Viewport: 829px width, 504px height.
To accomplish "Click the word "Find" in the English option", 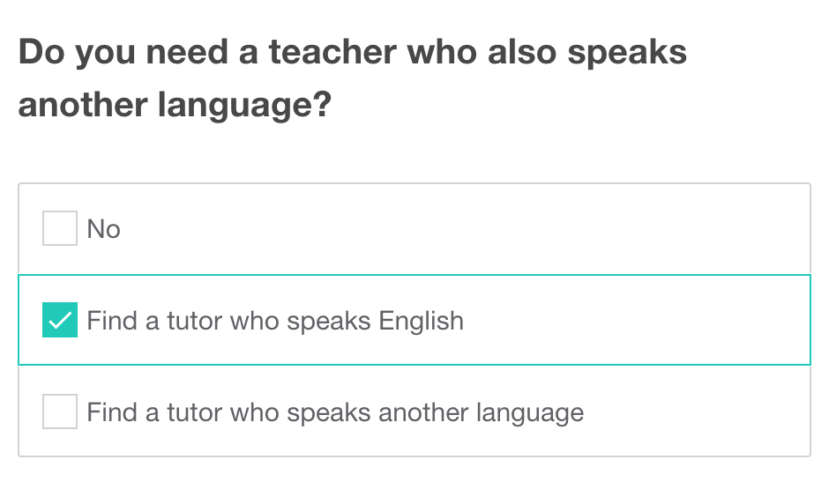I will coord(112,321).
